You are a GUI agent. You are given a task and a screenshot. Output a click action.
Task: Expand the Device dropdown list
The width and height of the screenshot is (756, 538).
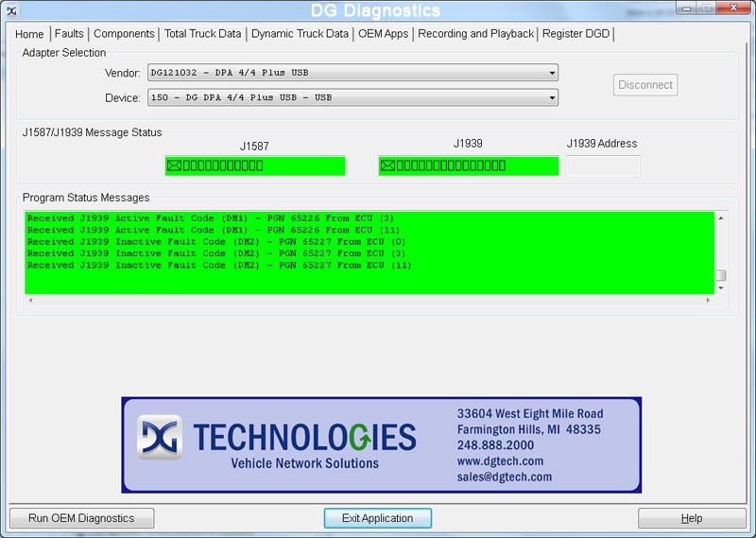(552, 98)
